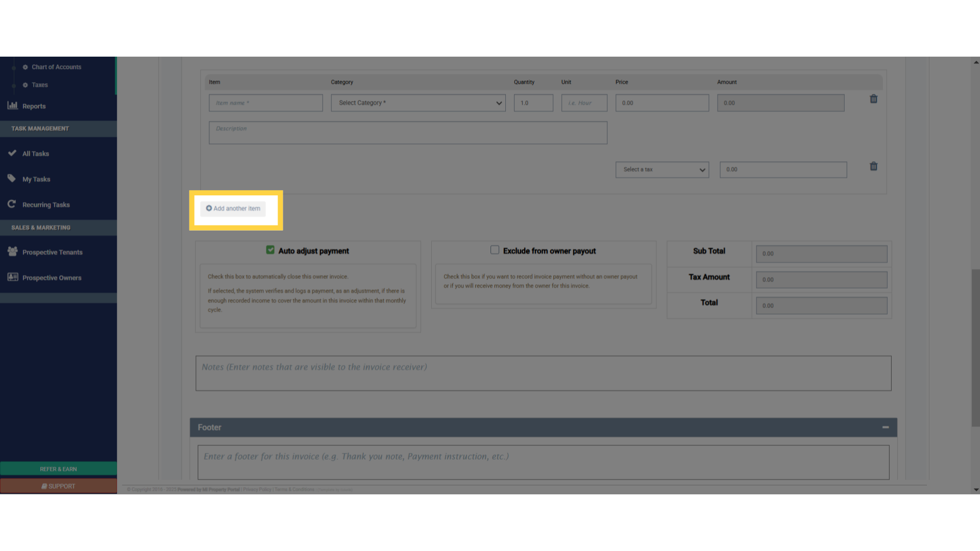Image resolution: width=980 pixels, height=551 pixels.
Task: Click the Recurring Tasks refresh icon
Action: tap(12, 204)
